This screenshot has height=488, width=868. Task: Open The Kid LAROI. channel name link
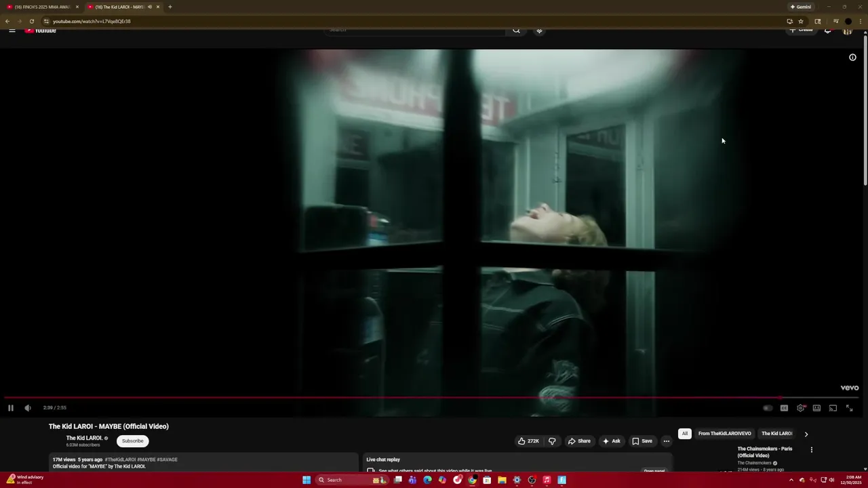pos(84,438)
